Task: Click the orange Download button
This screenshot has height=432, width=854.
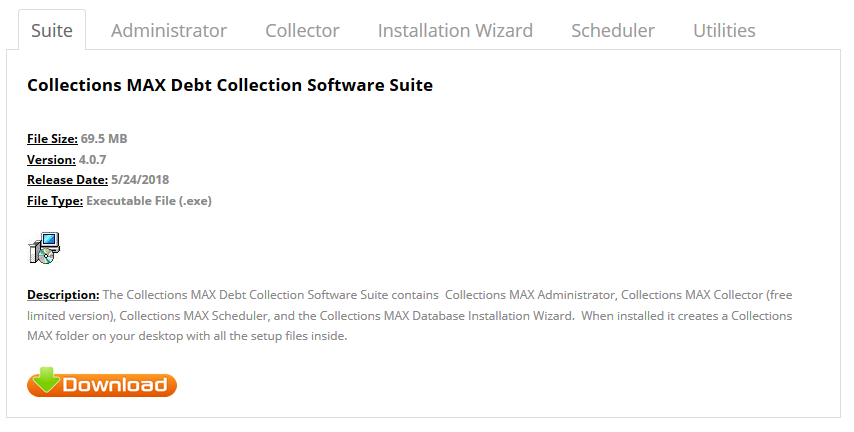Action: point(102,382)
